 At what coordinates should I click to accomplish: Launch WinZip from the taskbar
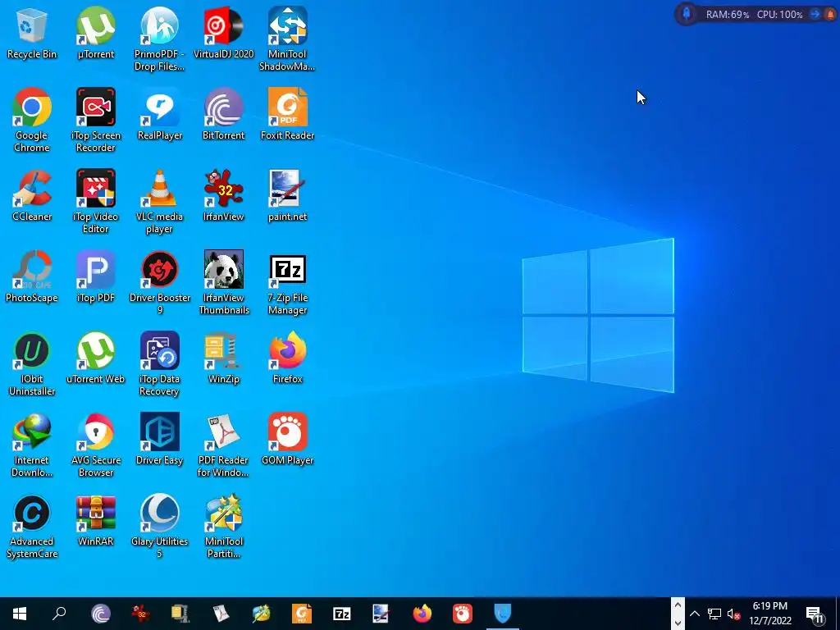pos(180,614)
